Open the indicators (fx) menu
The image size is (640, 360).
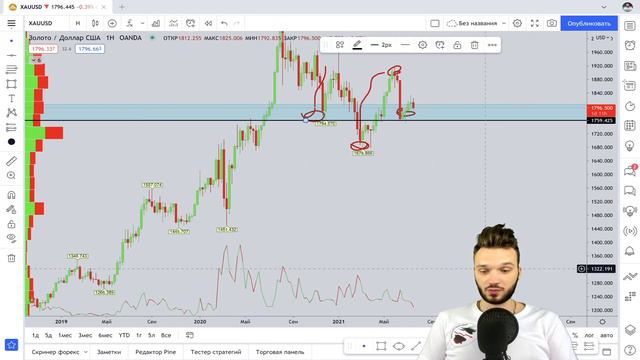(130, 23)
